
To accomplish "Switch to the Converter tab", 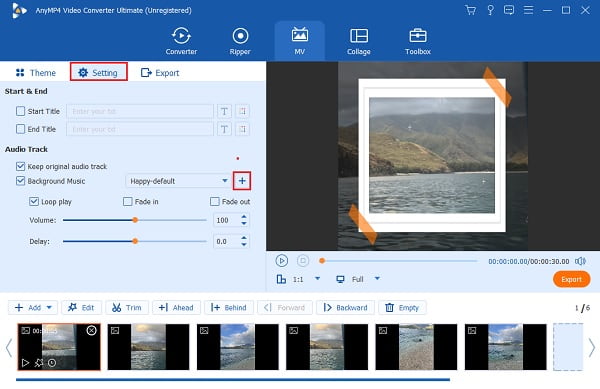I will click(181, 41).
